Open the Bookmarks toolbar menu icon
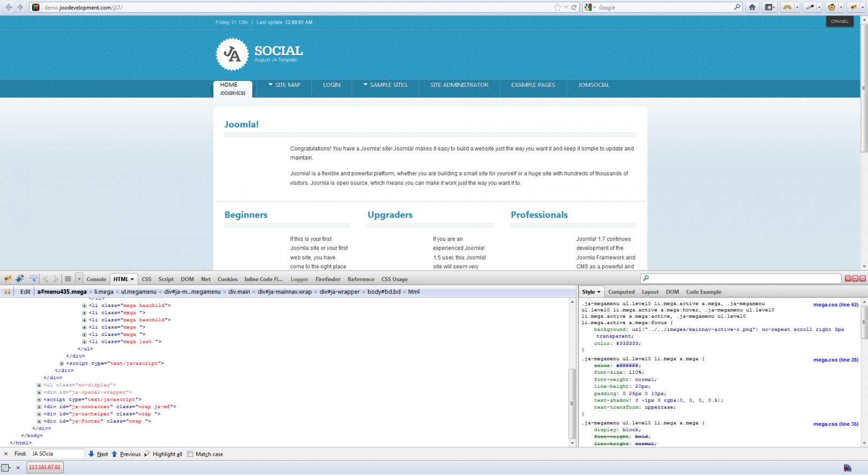 pyautogui.click(x=769, y=7)
